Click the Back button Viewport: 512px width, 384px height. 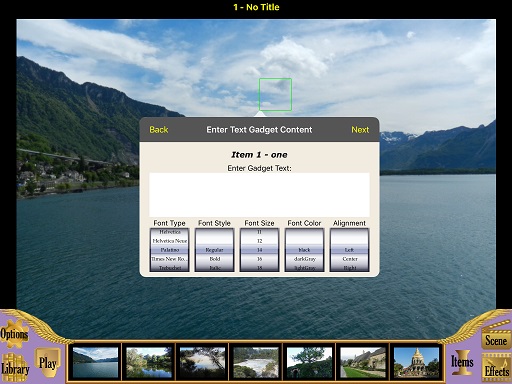159,130
